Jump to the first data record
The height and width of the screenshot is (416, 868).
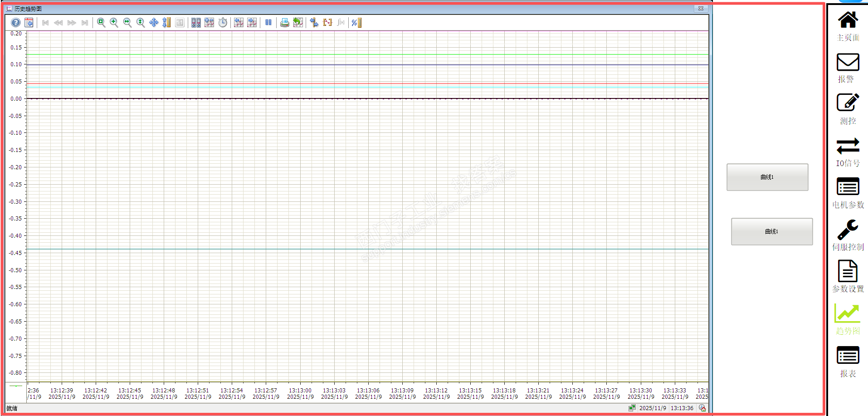pyautogui.click(x=45, y=23)
